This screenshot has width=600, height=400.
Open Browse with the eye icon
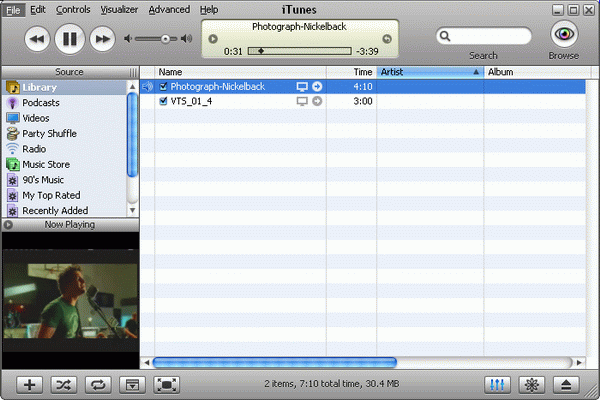point(564,34)
